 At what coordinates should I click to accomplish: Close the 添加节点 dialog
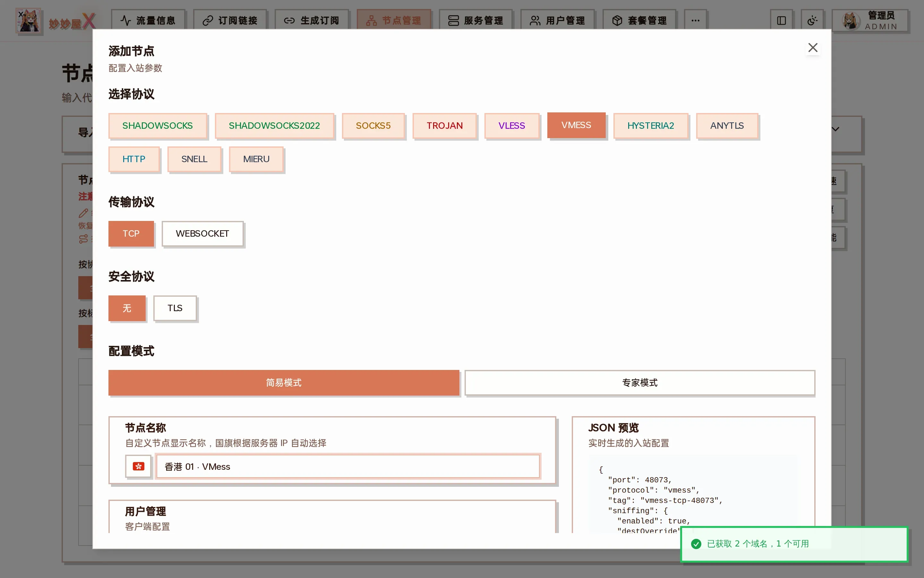tap(813, 48)
